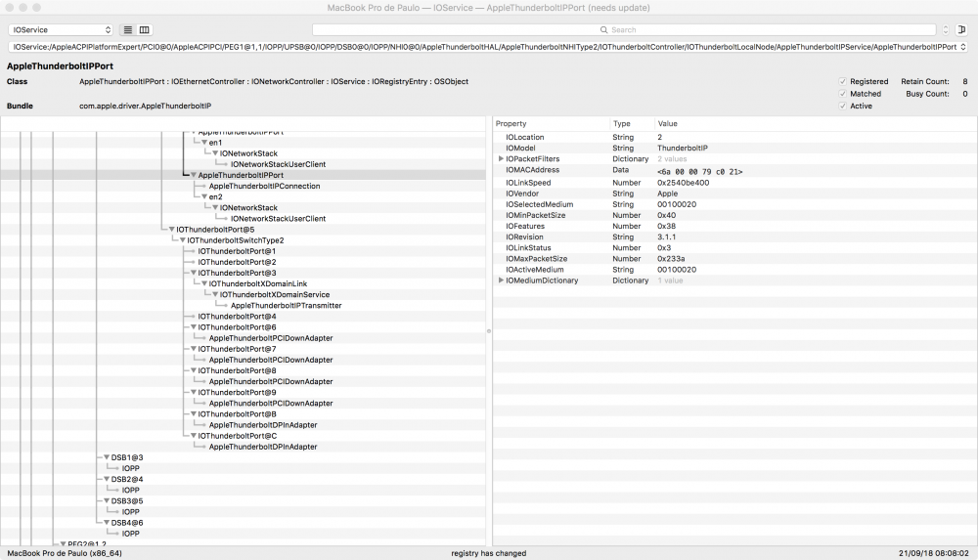Viewport: 978px width, 560px height.
Task: Collapse IOThunderboltPort@3 node
Action: [x=194, y=273]
